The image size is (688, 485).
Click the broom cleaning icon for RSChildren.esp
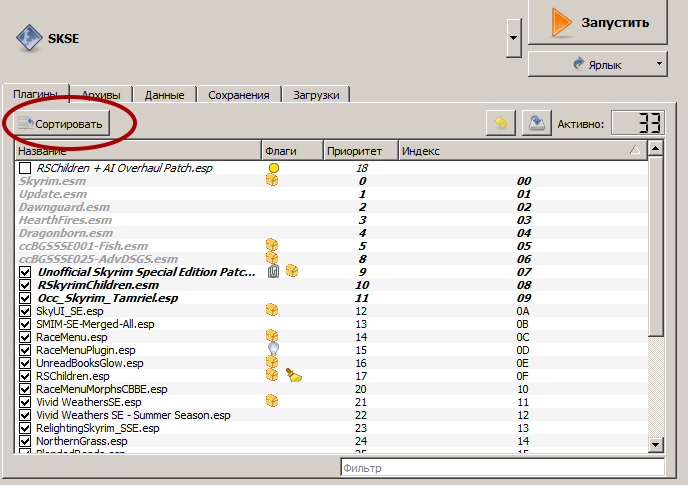[294, 375]
